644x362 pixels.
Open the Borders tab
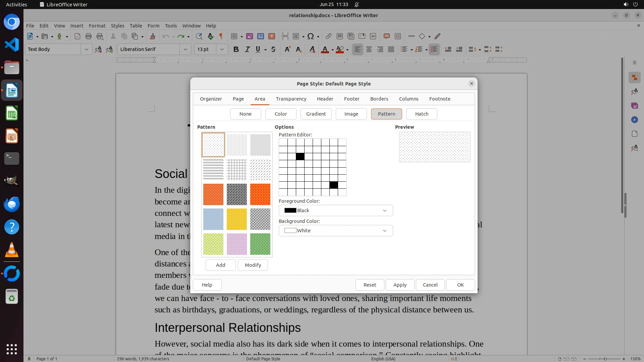379,99
